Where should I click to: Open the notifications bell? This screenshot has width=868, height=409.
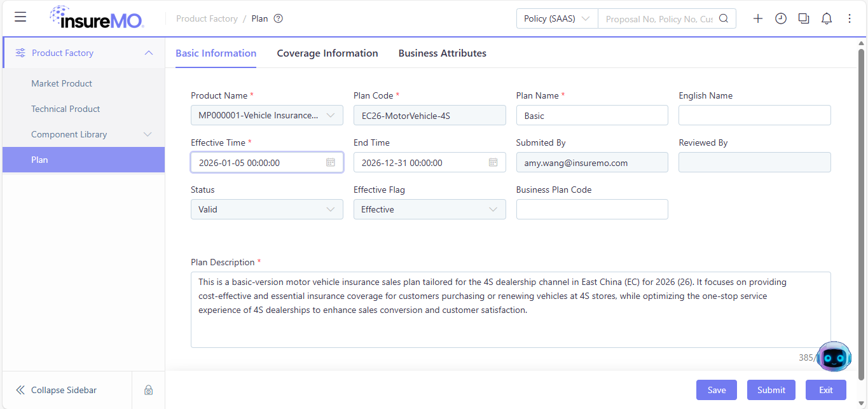(827, 18)
